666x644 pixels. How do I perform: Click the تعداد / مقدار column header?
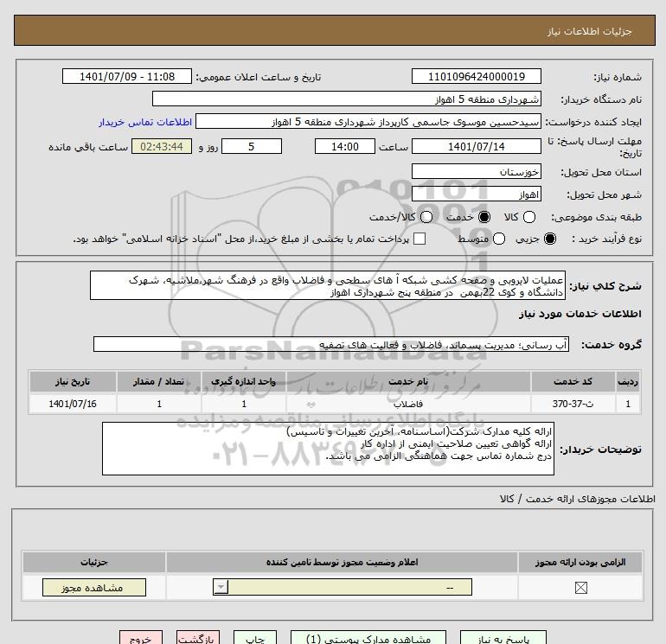159,381
